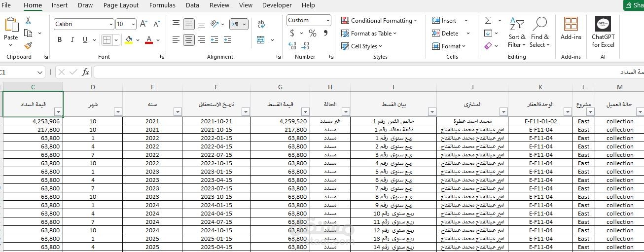Expand Cell Styles gallery
The height and width of the screenshot is (252, 644).
[x=362, y=46]
